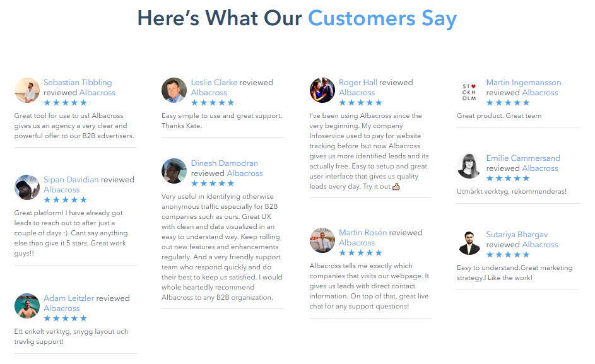
Task: Click the thumbs-up emoji in Roger Hall's review
Action: pyautogui.click(x=396, y=186)
